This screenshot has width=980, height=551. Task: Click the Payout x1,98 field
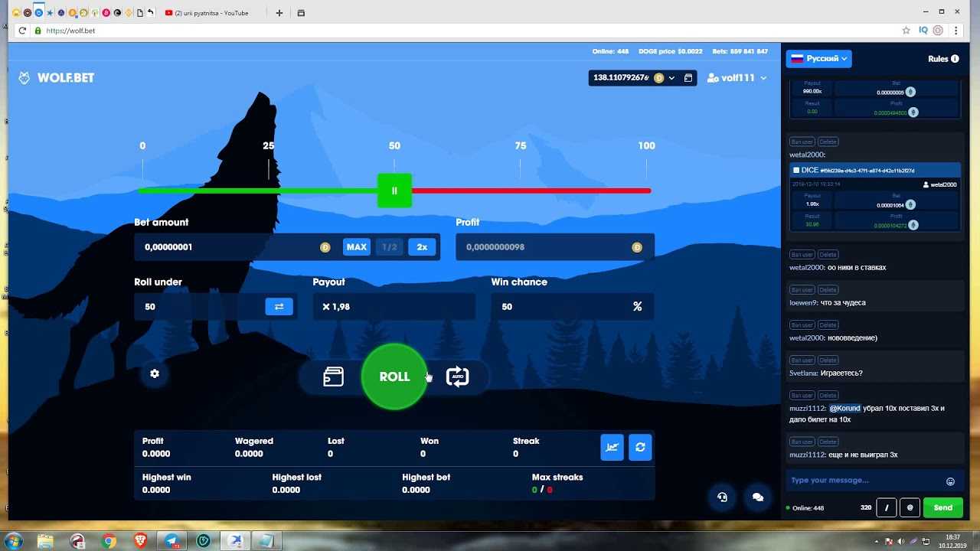tap(394, 306)
